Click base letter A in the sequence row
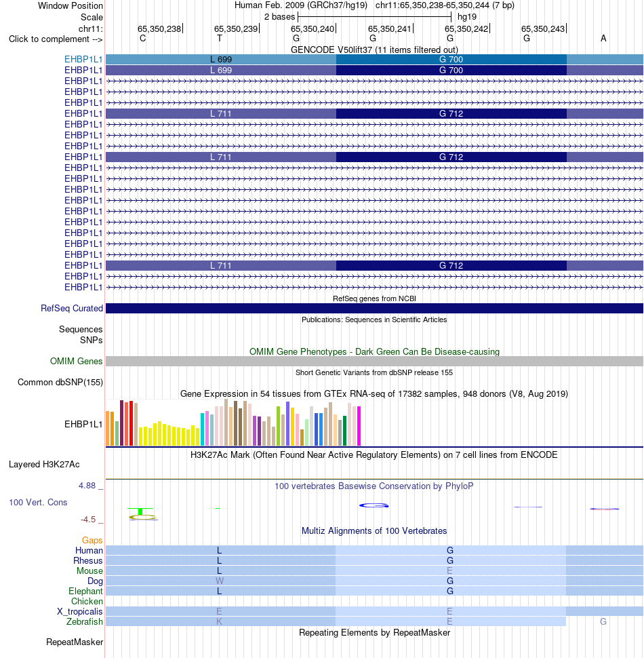Screen dimensions: 644x658 point(603,39)
